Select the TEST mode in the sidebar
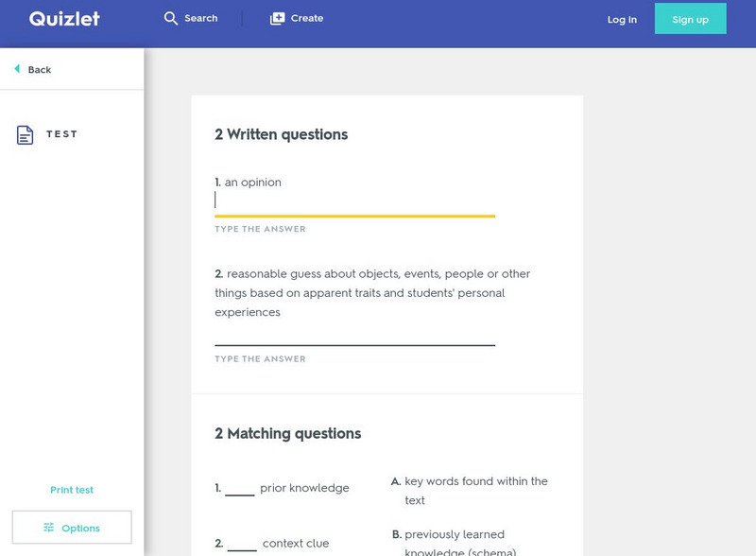The image size is (756, 556). pyautogui.click(x=62, y=134)
